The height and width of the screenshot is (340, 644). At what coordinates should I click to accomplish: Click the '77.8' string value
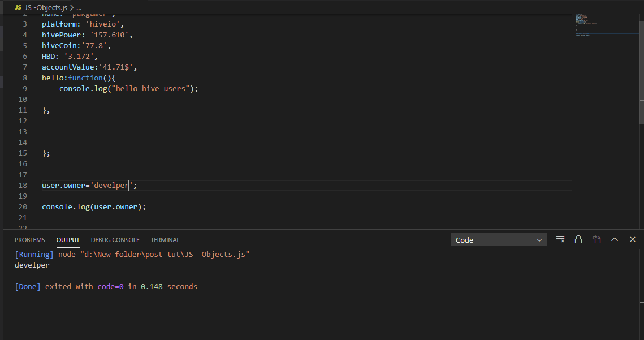[94, 46]
